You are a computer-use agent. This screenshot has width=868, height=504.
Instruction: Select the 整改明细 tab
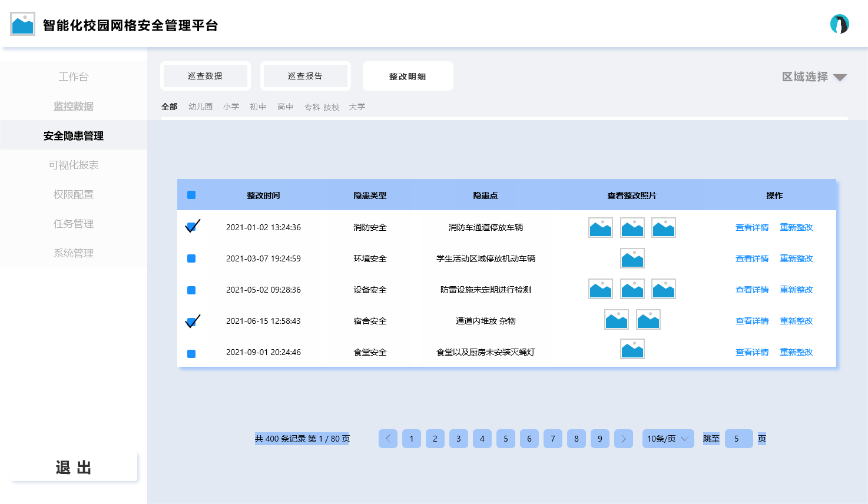click(408, 76)
